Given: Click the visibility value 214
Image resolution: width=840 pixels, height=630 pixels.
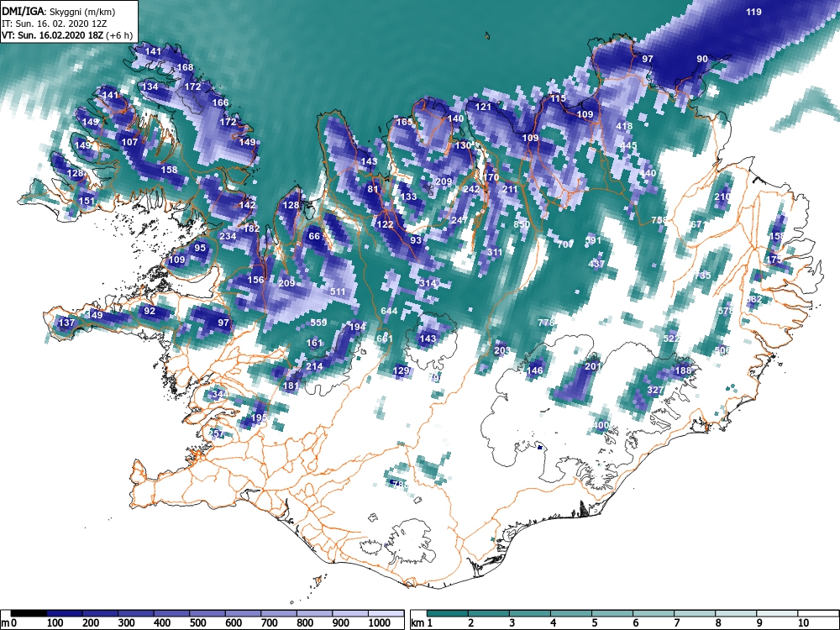Looking at the screenshot, I should tap(314, 366).
